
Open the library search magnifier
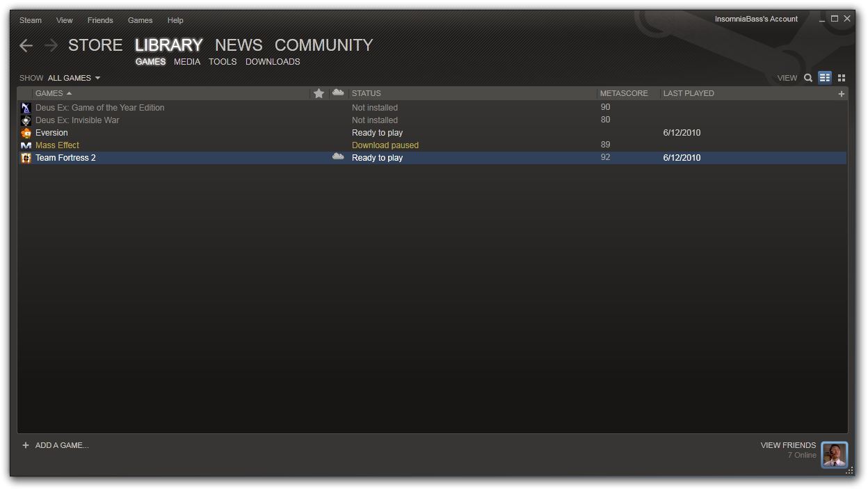tap(808, 78)
